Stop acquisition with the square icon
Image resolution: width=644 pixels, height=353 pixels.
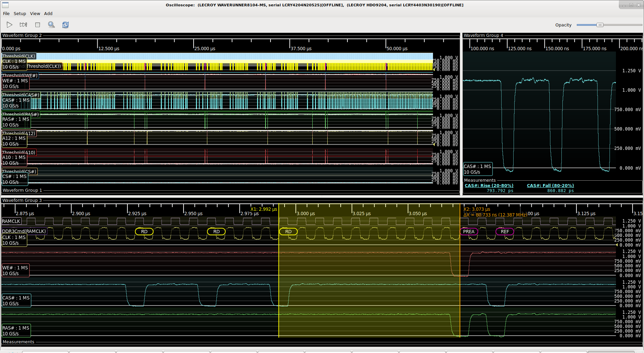(x=37, y=25)
